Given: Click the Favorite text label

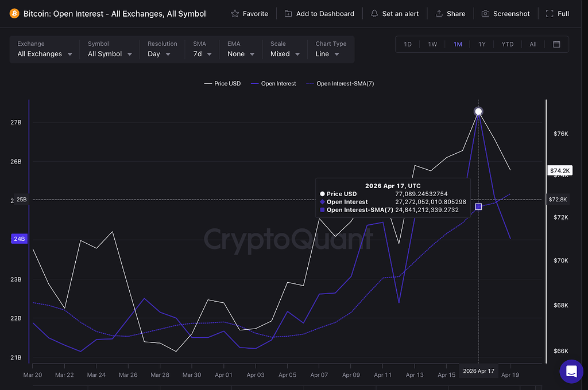Looking at the screenshot, I should click(x=256, y=14).
